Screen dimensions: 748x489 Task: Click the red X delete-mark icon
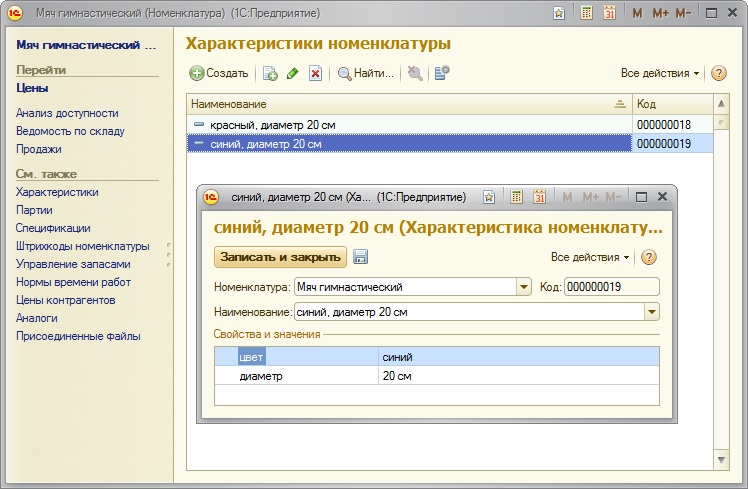(x=315, y=73)
